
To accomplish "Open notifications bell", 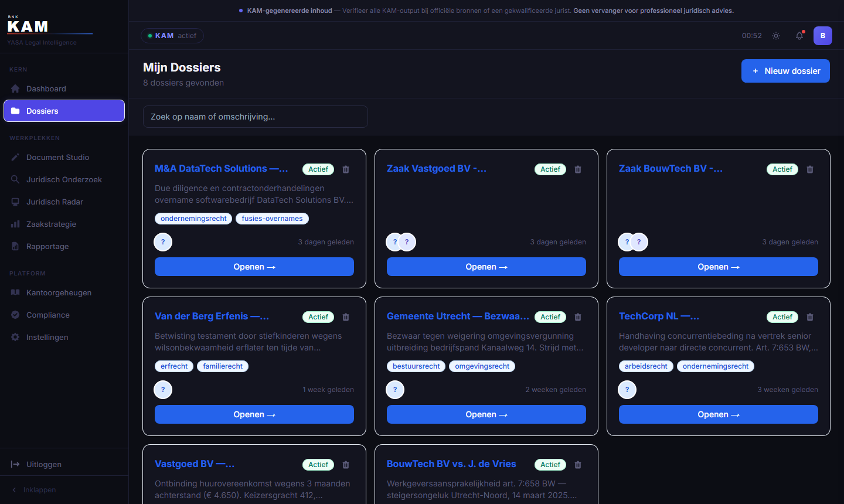I will click(x=799, y=36).
